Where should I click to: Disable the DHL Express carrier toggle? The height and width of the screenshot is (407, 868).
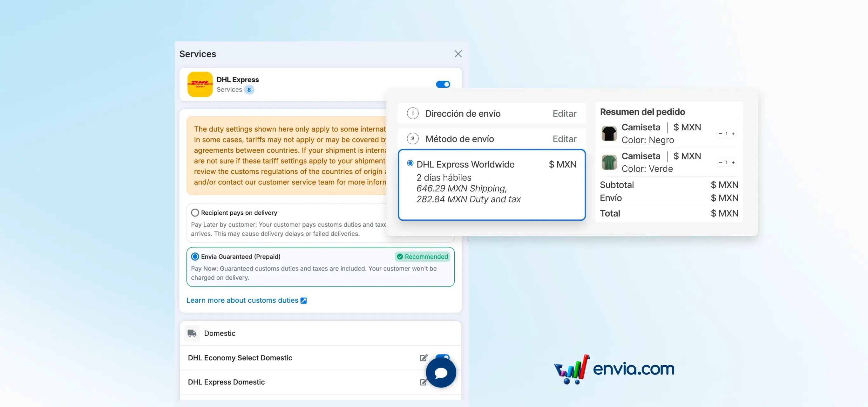point(443,84)
